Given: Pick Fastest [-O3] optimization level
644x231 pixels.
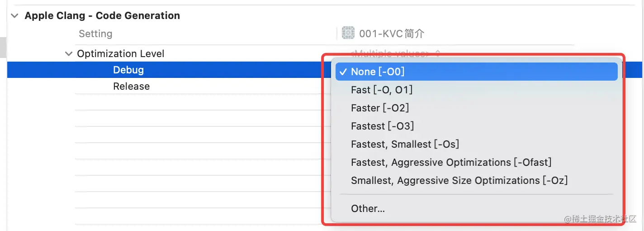Looking at the screenshot, I should point(382,126).
